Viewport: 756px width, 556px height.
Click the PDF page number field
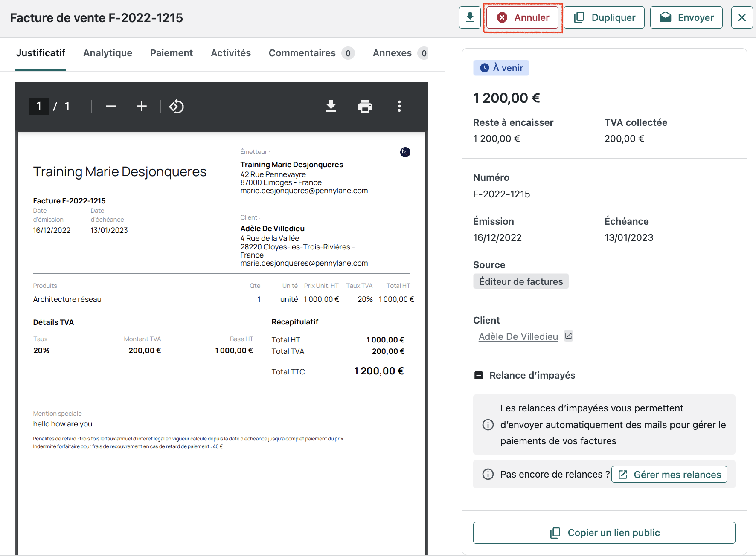tap(39, 106)
